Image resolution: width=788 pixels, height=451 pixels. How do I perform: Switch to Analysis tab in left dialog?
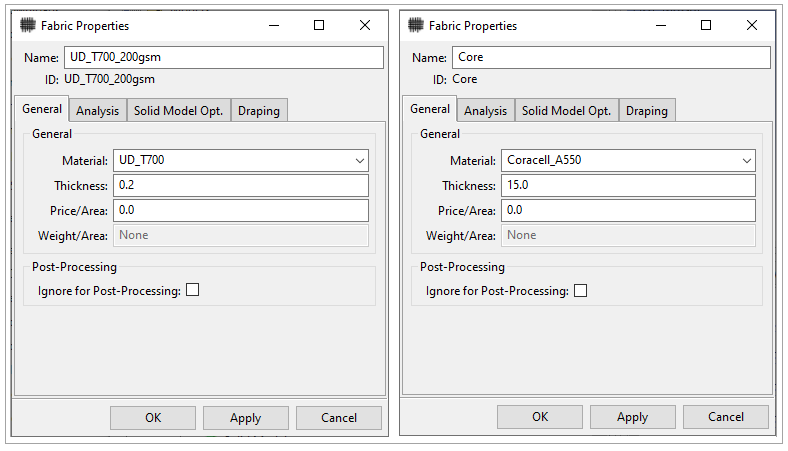(x=97, y=111)
